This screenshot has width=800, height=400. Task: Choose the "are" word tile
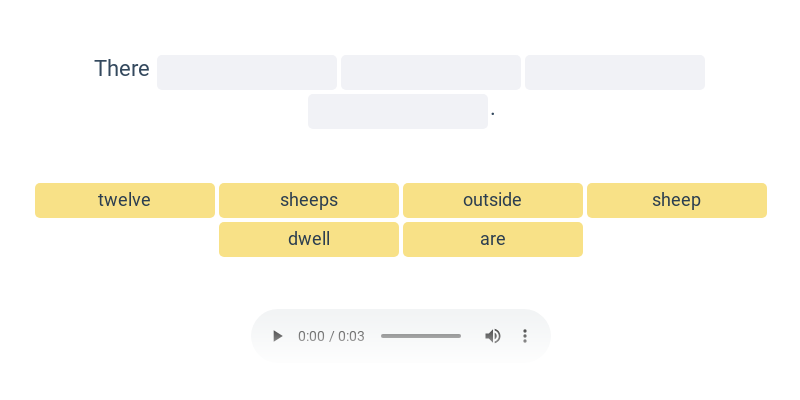coord(493,239)
